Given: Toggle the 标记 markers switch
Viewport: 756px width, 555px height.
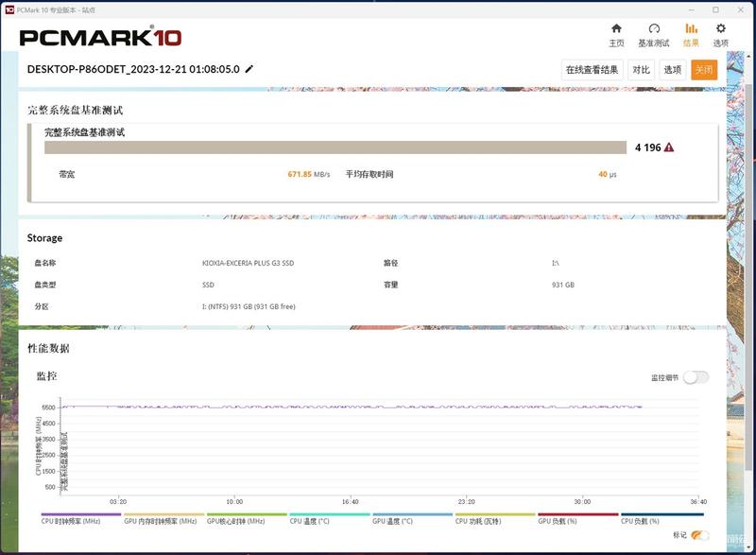Looking at the screenshot, I should point(699,535).
